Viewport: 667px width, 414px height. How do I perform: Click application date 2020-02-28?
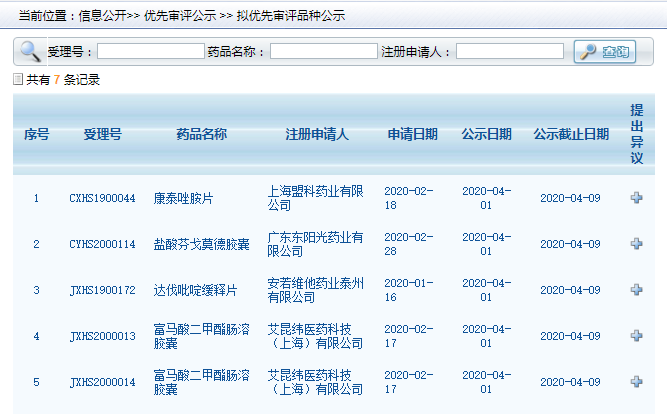pyautogui.click(x=409, y=244)
